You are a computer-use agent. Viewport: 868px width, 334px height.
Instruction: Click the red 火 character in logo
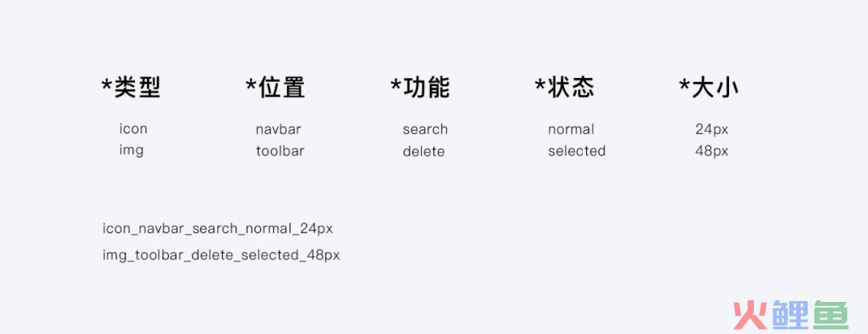pos(751,316)
